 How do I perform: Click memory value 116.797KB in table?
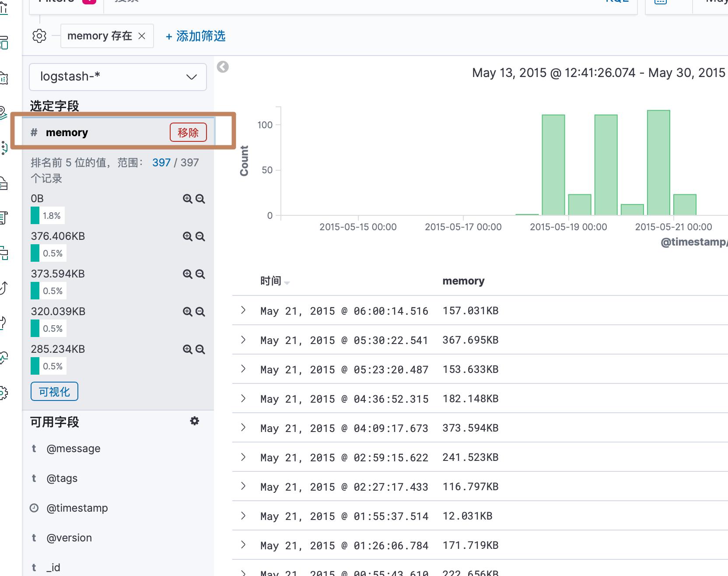pyautogui.click(x=470, y=487)
